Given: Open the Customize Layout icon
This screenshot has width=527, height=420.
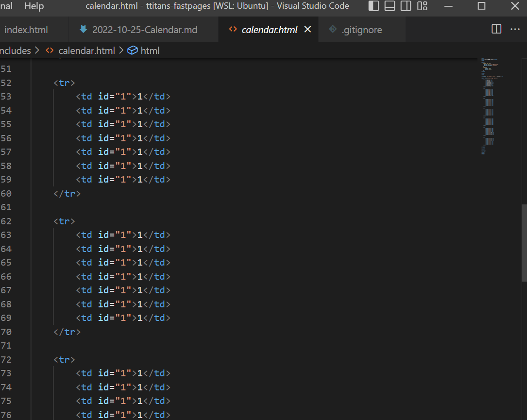Looking at the screenshot, I should (422, 6).
